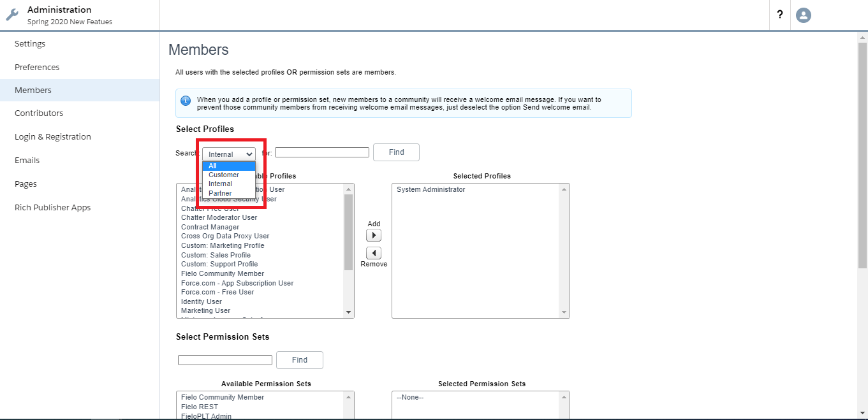Click the Add arrow button

tap(374, 235)
